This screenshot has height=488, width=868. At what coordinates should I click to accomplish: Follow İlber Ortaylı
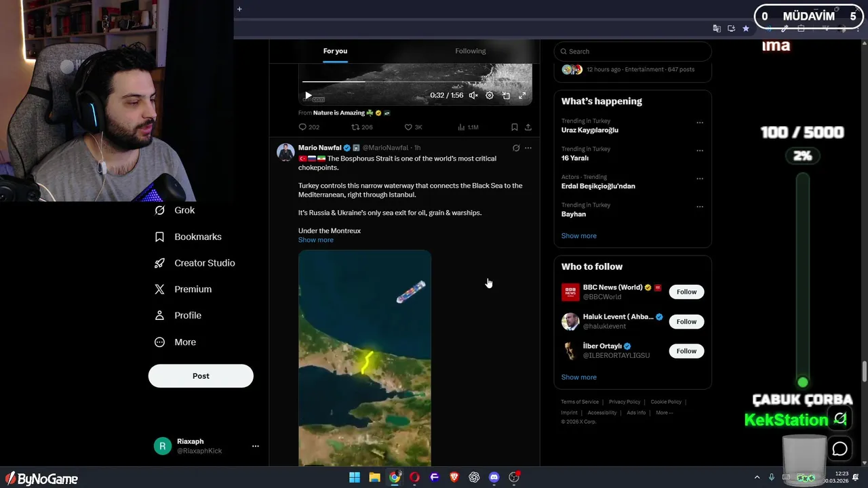[686, 351]
